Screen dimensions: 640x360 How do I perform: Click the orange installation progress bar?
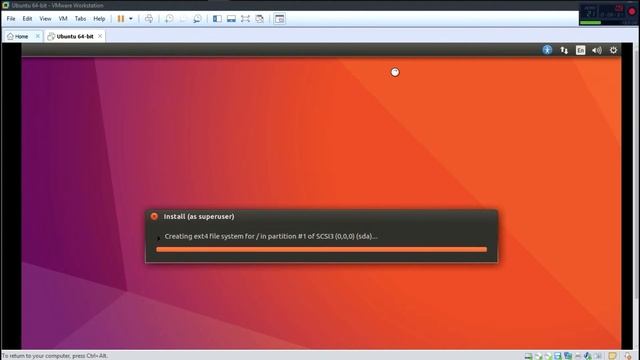[x=322, y=249]
